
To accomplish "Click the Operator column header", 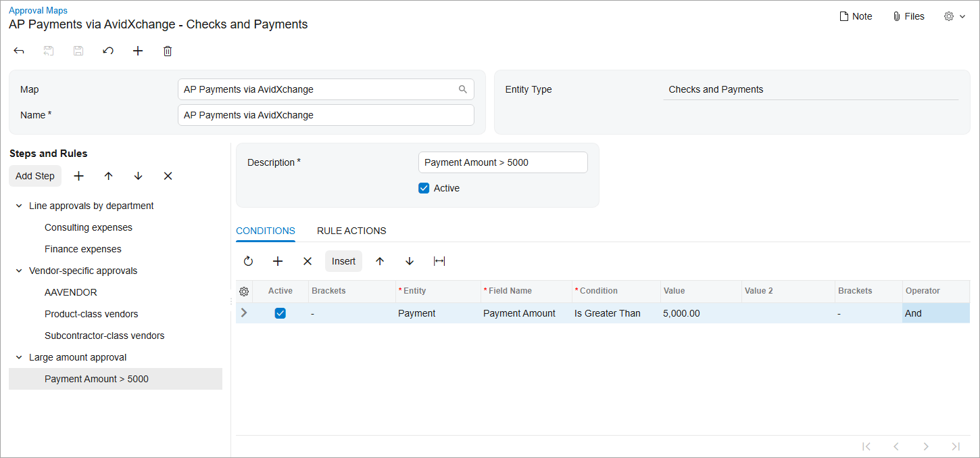I will (x=935, y=291).
